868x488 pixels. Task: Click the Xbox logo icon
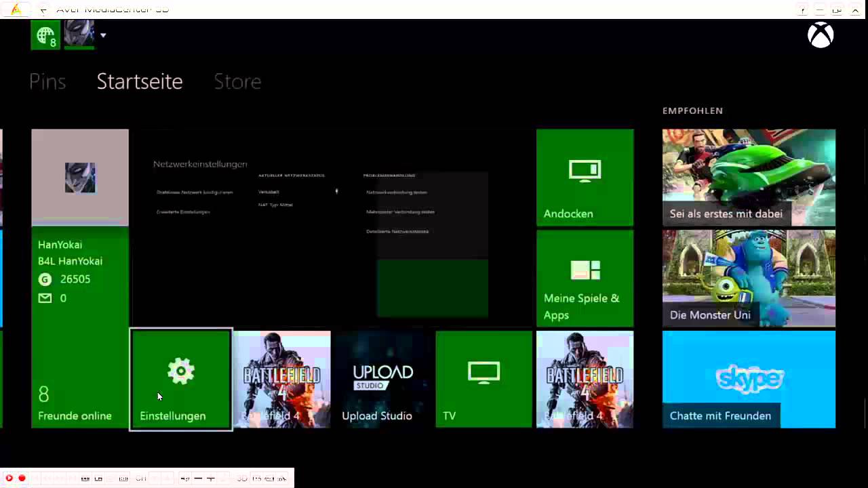[821, 35]
